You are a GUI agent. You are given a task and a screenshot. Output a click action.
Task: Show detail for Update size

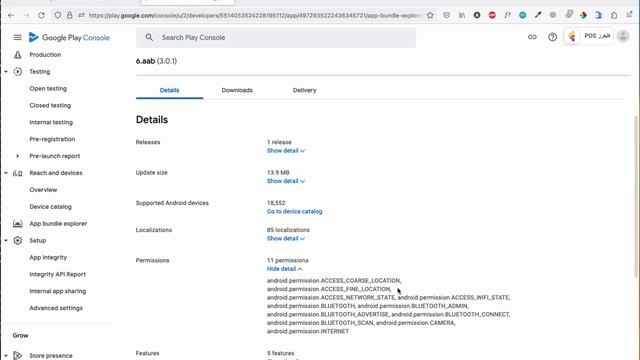pyautogui.click(x=286, y=181)
